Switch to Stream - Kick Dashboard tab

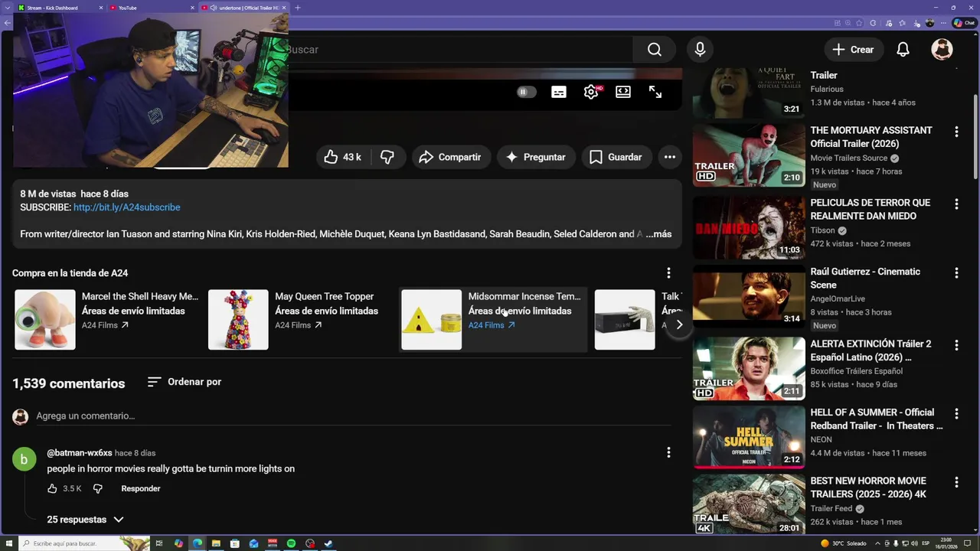click(x=60, y=8)
